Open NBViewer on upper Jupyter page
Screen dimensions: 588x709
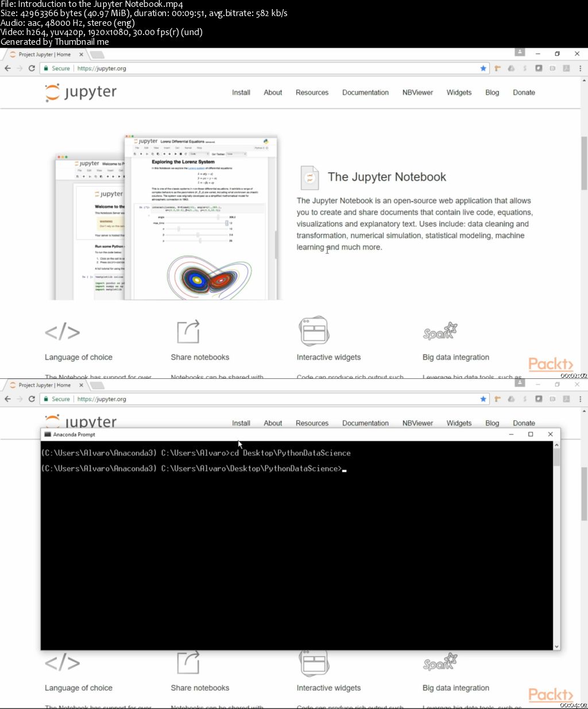tap(417, 92)
